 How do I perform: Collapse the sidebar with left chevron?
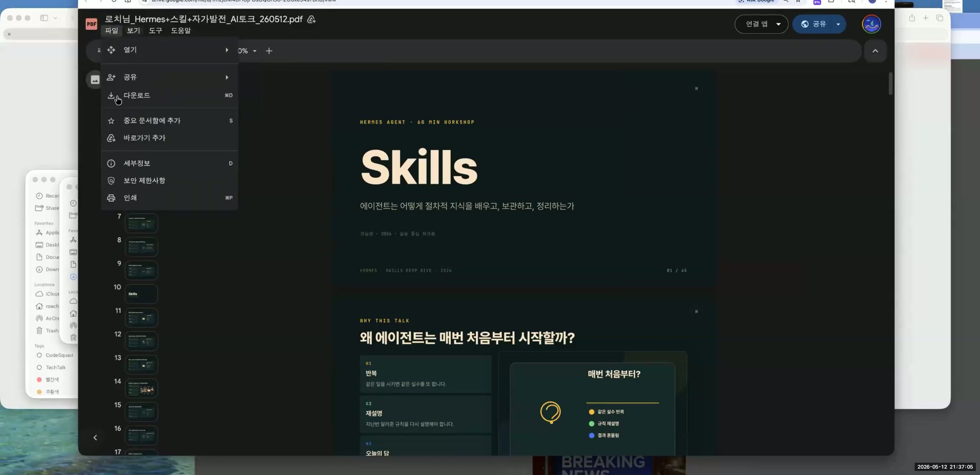point(95,438)
